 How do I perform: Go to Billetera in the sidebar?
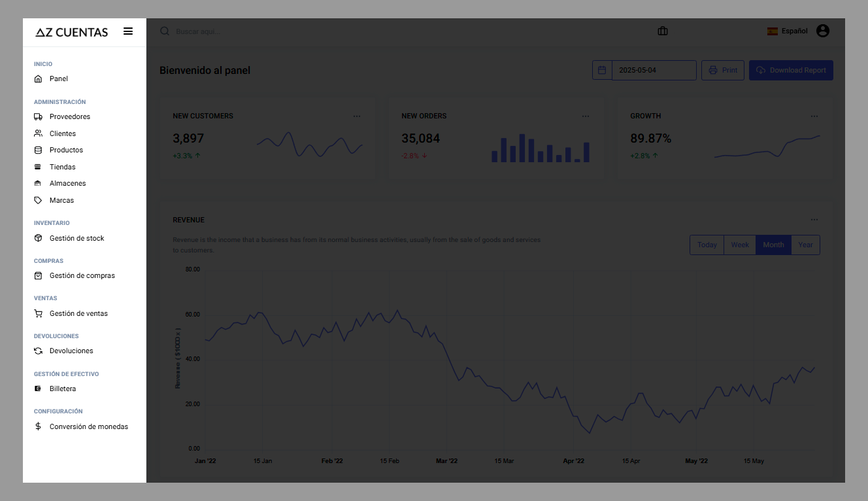coord(63,389)
